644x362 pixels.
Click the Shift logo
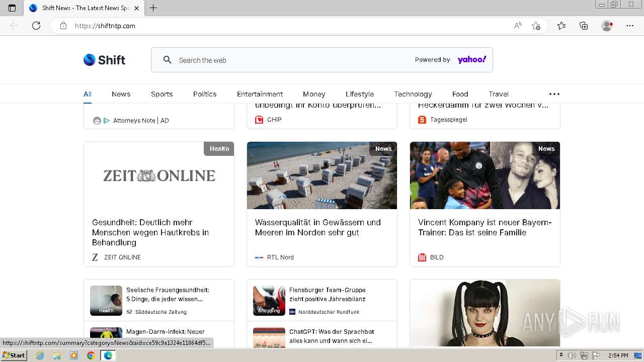tap(104, 60)
